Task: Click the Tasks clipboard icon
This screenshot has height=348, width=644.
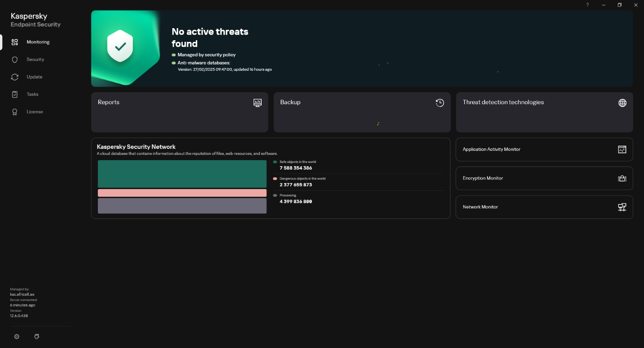Action: (x=15, y=95)
